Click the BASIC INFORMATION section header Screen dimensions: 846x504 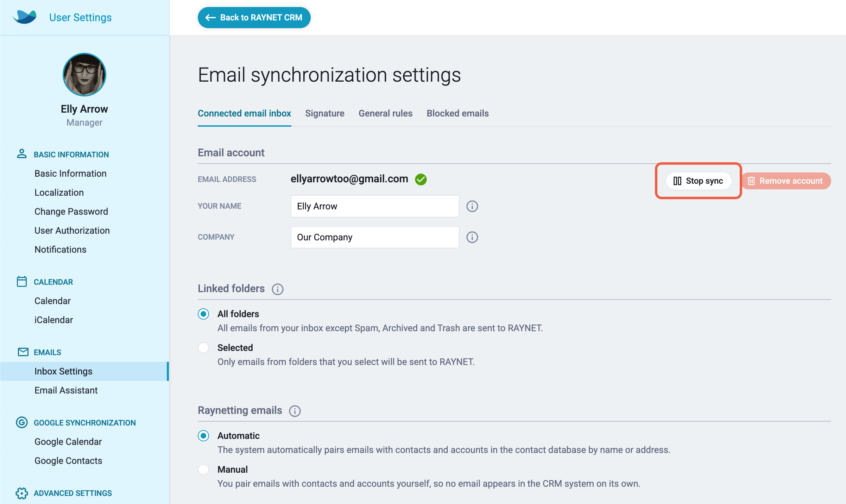tap(71, 155)
